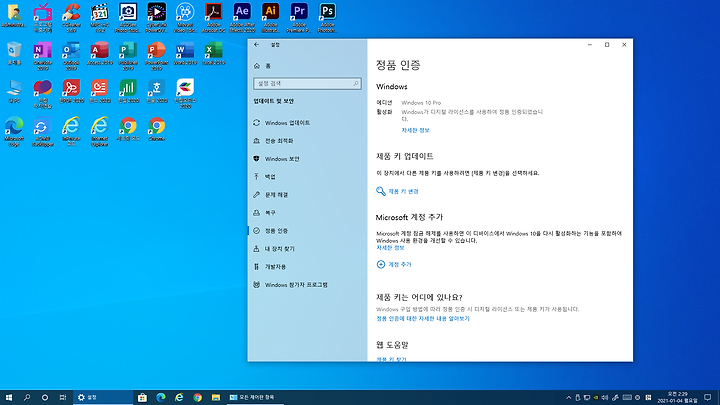
Task: Open Task View on taskbar
Action: click(62, 398)
